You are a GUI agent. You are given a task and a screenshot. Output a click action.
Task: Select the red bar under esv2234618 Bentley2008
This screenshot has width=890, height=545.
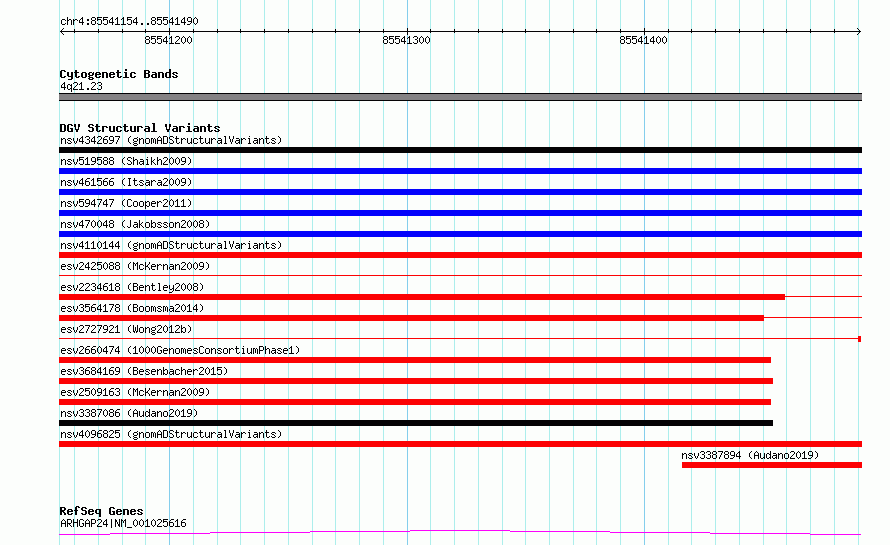(x=422, y=297)
